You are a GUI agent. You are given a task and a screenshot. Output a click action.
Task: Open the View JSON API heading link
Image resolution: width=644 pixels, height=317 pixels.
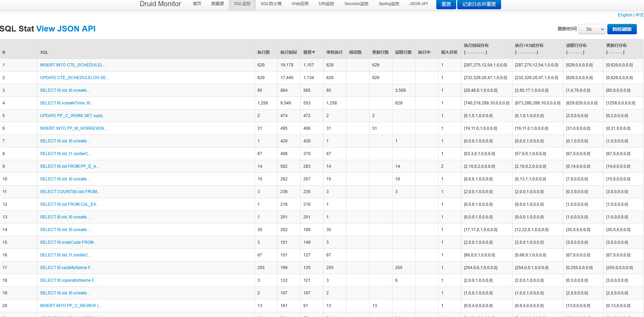[66, 29]
